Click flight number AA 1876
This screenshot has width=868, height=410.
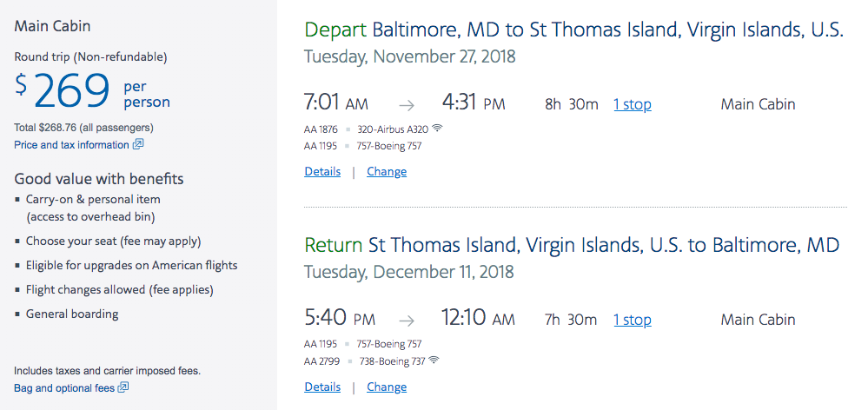pos(321,129)
